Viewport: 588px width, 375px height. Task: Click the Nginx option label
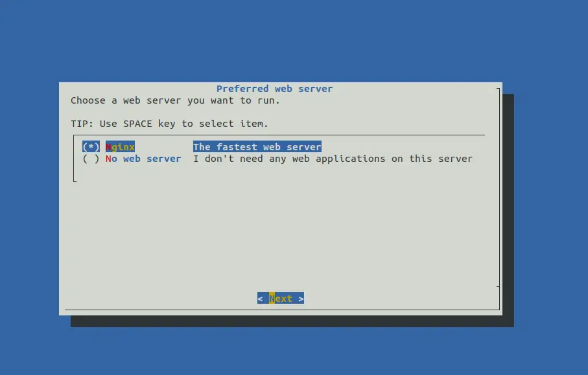point(120,147)
